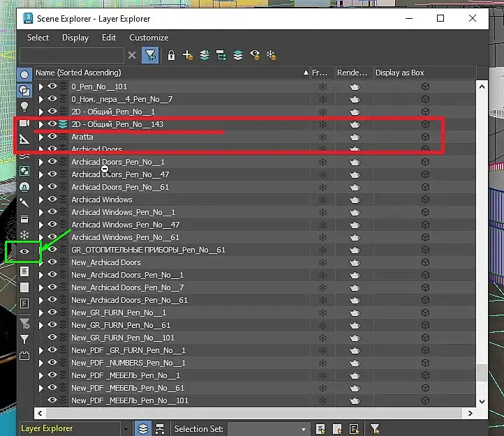Click the Lock Cell Editing padlock icon
This screenshot has width=504, height=436.
coord(171,56)
